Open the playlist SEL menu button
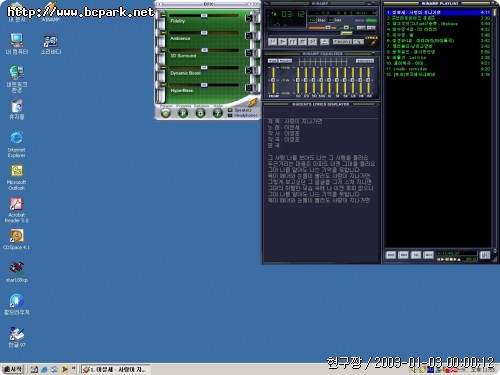Screen dimensions: 500x375 pos(416,255)
